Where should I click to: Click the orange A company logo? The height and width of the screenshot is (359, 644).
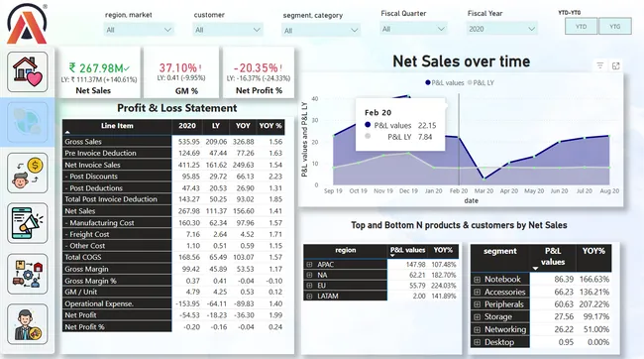click(27, 24)
